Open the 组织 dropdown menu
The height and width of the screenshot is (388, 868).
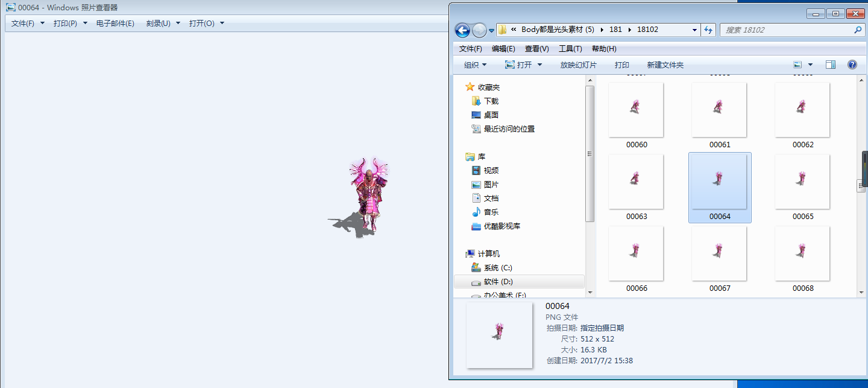(475, 65)
